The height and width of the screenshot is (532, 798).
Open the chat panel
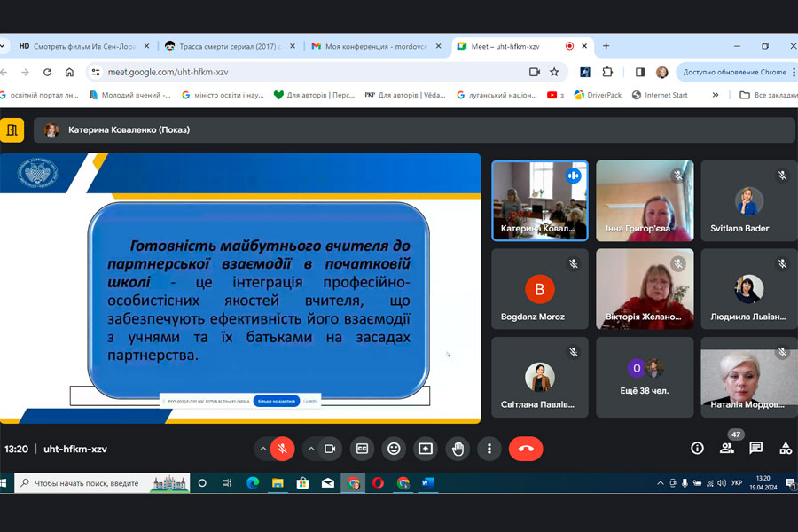pos(756,449)
